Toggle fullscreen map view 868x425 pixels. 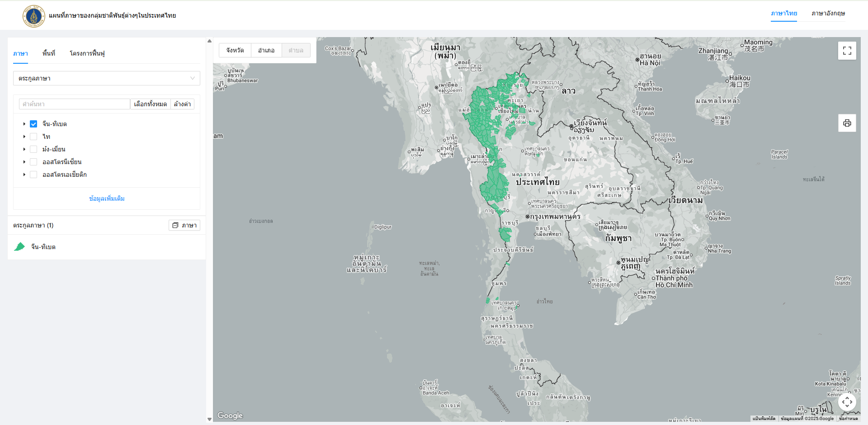pyautogui.click(x=847, y=51)
